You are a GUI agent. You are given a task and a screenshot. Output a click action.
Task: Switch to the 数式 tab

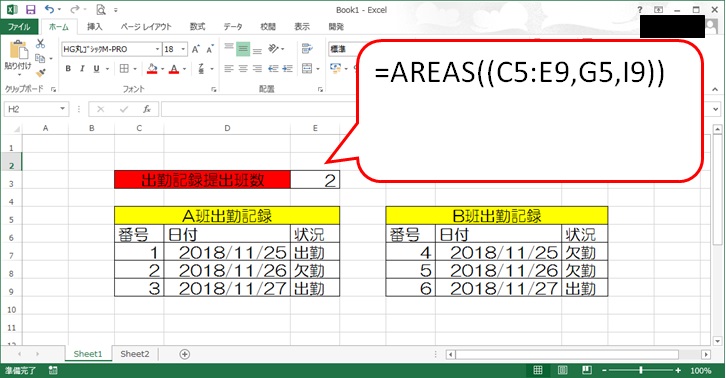click(197, 27)
